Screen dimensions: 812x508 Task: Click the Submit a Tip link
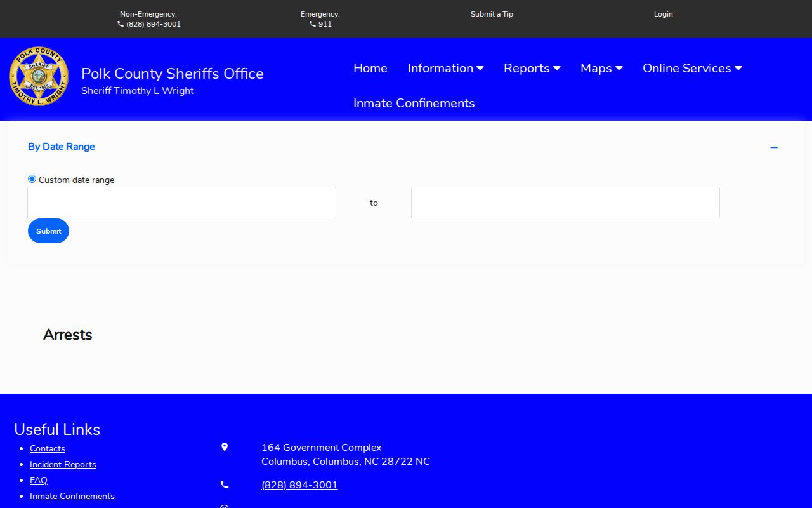click(492, 14)
